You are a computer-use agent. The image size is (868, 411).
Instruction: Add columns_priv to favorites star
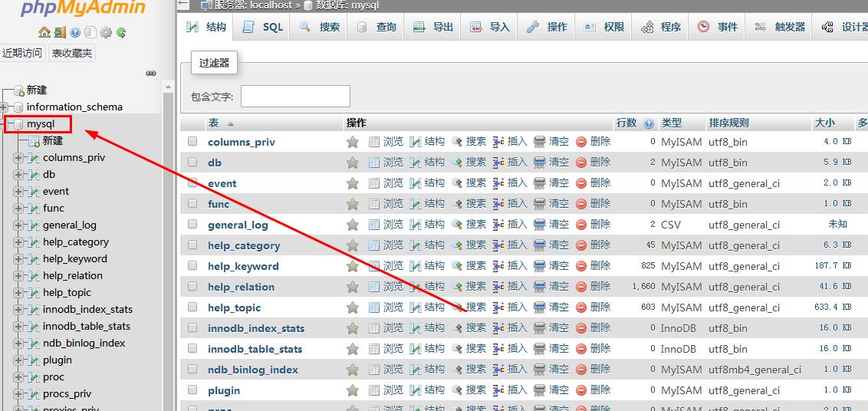(353, 143)
